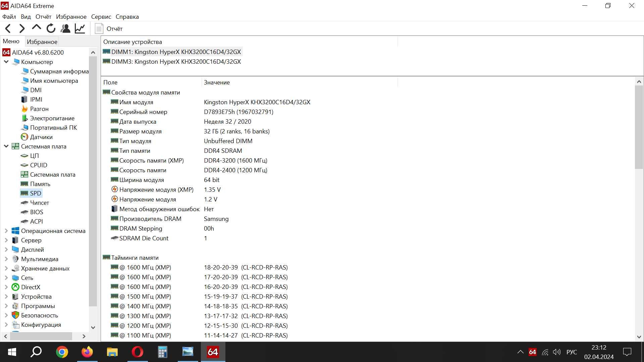644x362 pixels.
Task: Select the DMI tree item
Action: point(31,90)
